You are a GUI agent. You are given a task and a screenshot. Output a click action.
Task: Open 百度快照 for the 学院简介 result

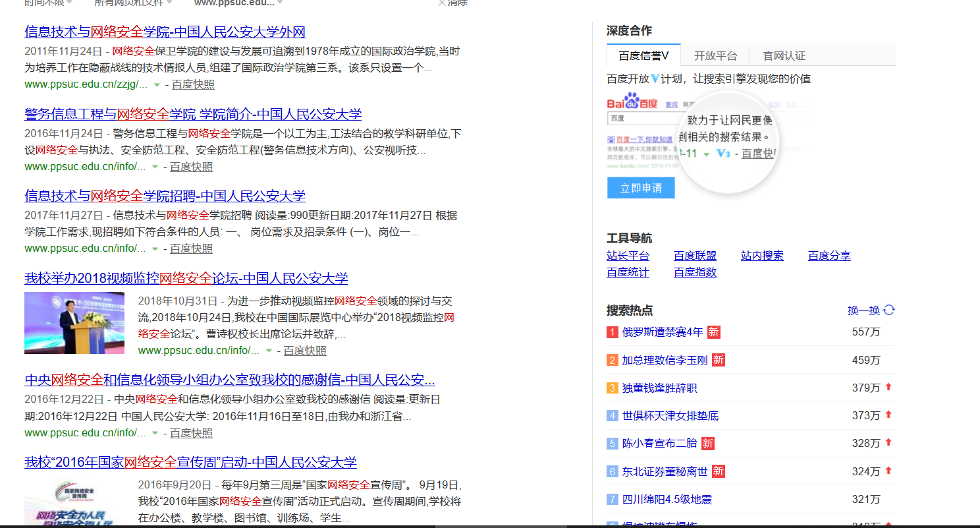[x=192, y=167]
